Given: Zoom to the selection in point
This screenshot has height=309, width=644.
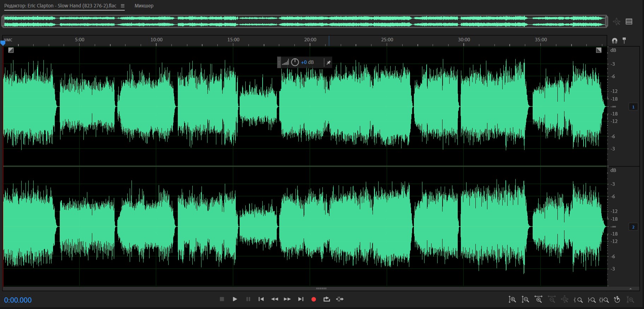Looking at the screenshot, I should point(578,300).
